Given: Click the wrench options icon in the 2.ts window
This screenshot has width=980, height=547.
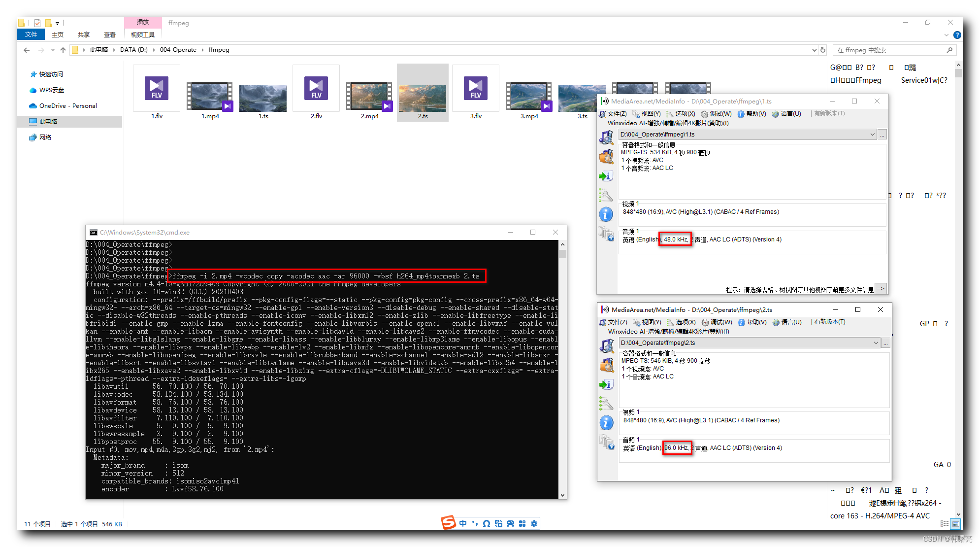Looking at the screenshot, I should coord(607,403).
